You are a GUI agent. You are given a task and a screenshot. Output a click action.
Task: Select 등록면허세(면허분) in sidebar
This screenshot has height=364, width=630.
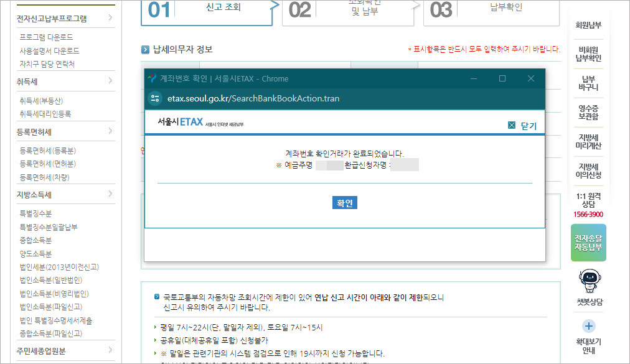click(48, 164)
